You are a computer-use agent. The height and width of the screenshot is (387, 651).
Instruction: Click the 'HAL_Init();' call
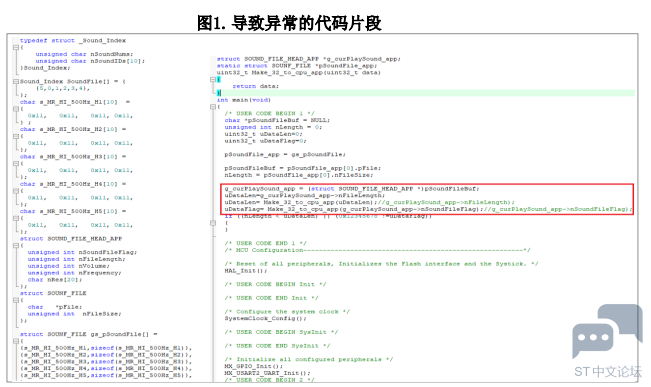point(246,271)
